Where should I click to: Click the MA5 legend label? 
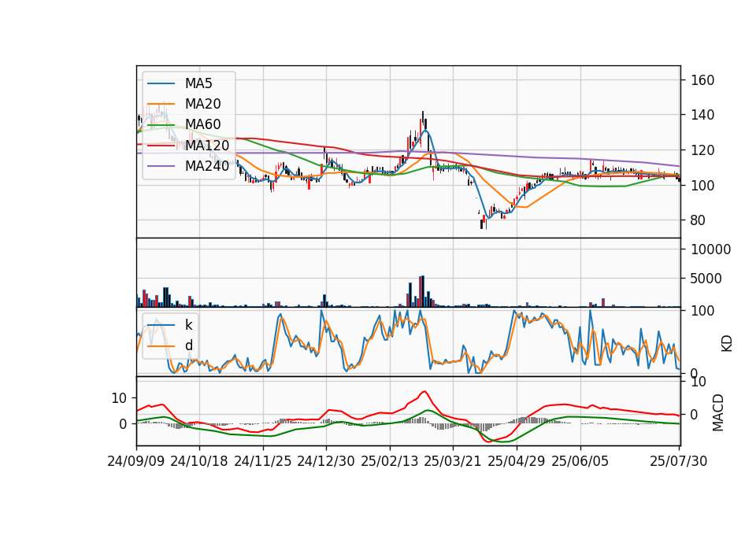pyautogui.click(x=198, y=83)
